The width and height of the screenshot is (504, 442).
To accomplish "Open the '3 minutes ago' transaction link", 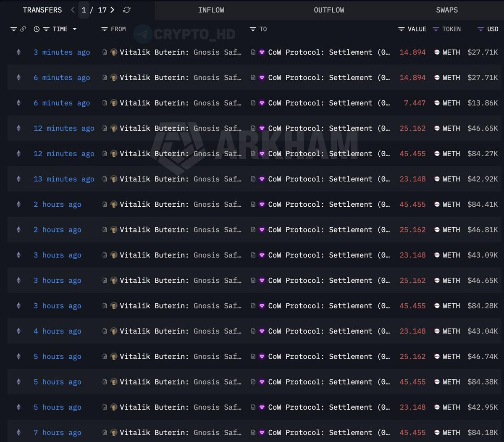I will click(62, 52).
